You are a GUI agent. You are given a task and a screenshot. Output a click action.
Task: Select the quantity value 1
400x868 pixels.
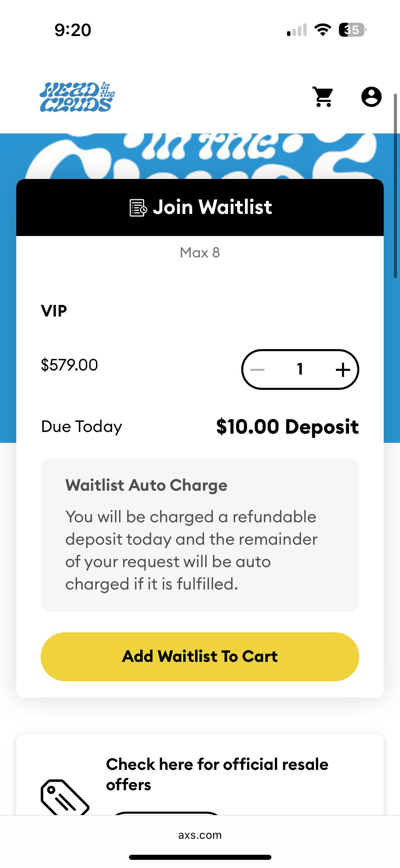click(x=300, y=369)
